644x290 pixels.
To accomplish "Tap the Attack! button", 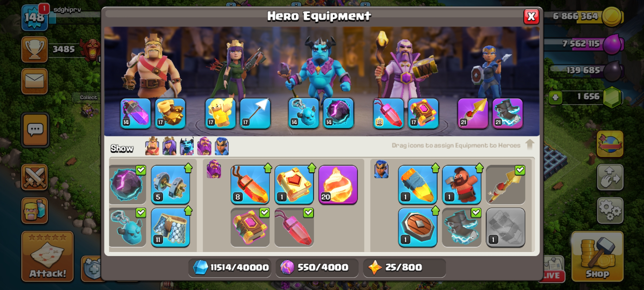I will [47, 256].
